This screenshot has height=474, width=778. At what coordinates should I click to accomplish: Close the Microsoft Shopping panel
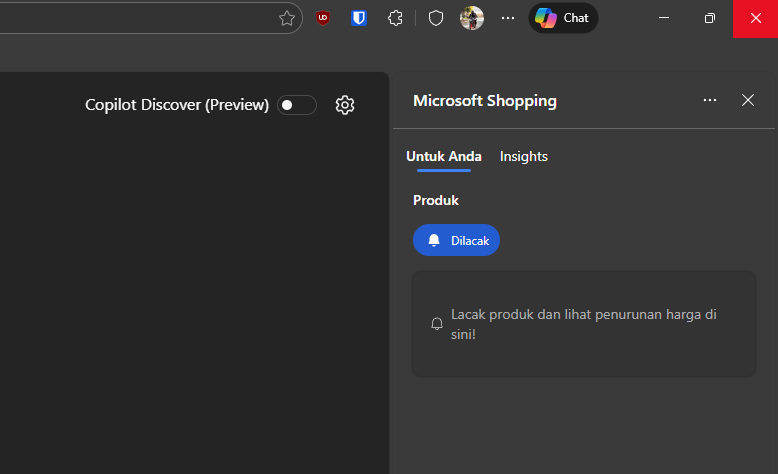(x=748, y=100)
